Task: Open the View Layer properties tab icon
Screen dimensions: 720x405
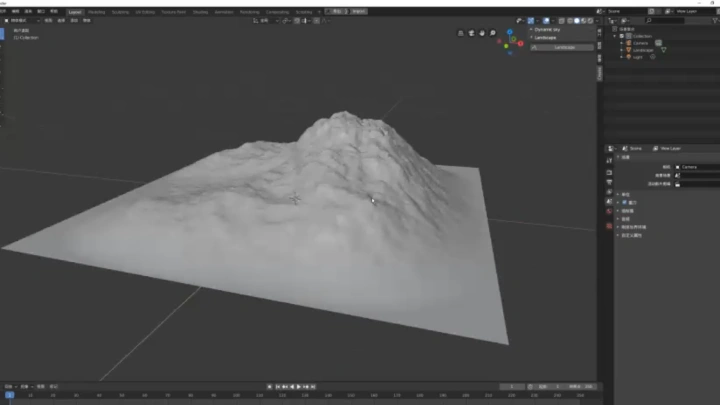Action: (609, 192)
